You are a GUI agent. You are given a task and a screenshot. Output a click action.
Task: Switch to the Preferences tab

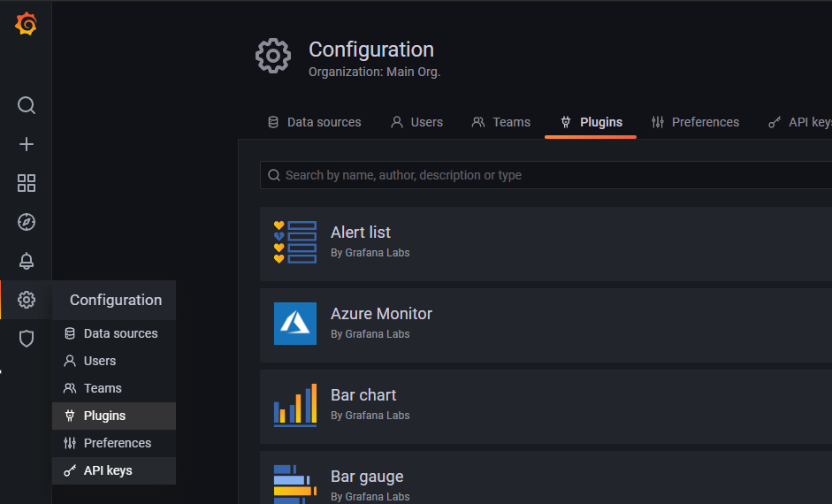click(695, 122)
